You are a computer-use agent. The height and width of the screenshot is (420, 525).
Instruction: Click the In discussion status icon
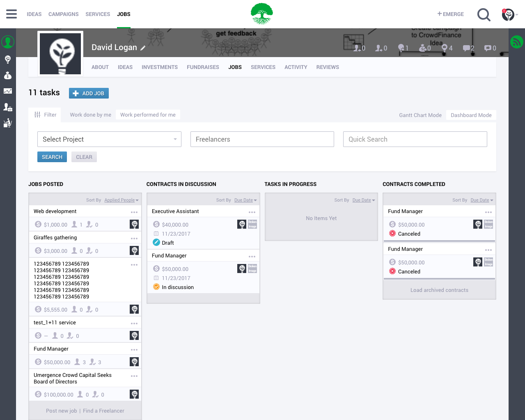coord(156,287)
